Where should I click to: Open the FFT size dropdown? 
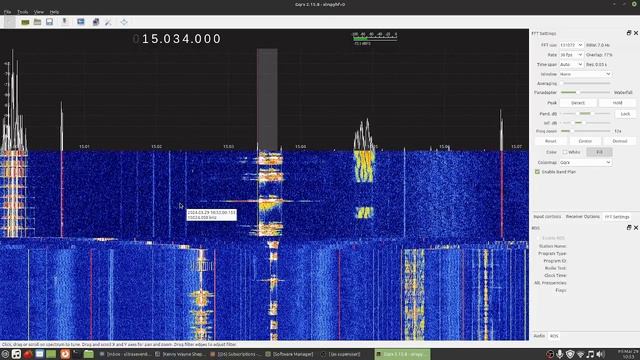pyautogui.click(x=571, y=45)
